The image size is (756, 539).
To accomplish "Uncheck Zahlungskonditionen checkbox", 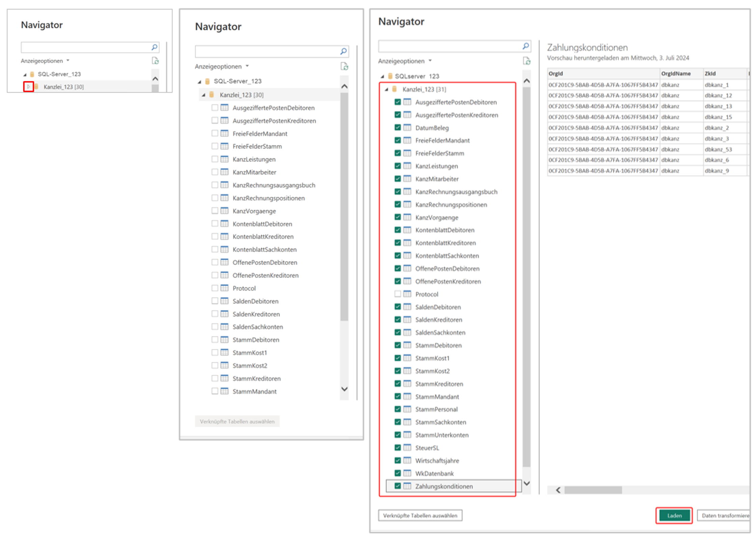I will (397, 486).
